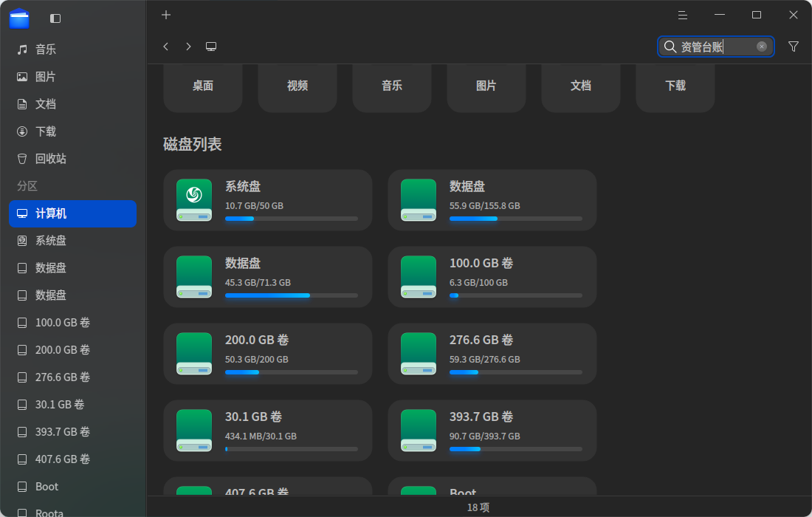The height and width of the screenshot is (517, 812).
Task: Click the 10.7 GB/50 GB capacity text
Action: click(254, 205)
